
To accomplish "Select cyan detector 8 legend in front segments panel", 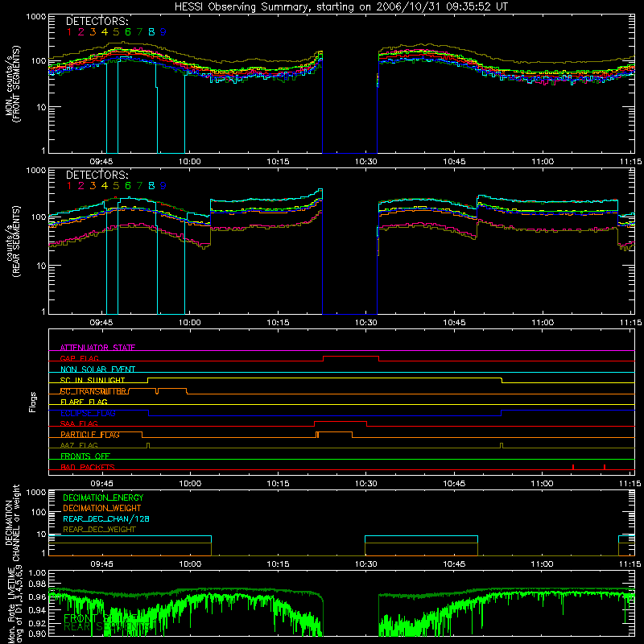I will (x=151, y=32).
